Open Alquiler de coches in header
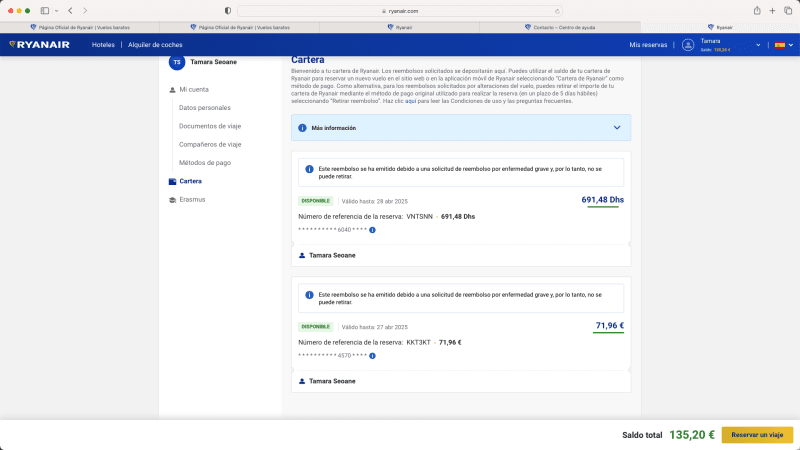Viewport: 800px width, 450px height. click(155, 45)
